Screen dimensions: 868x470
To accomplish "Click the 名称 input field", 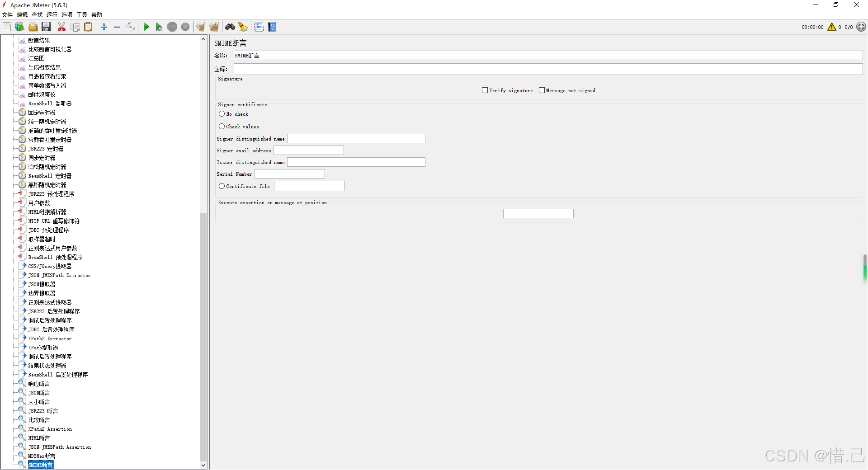I will point(548,56).
